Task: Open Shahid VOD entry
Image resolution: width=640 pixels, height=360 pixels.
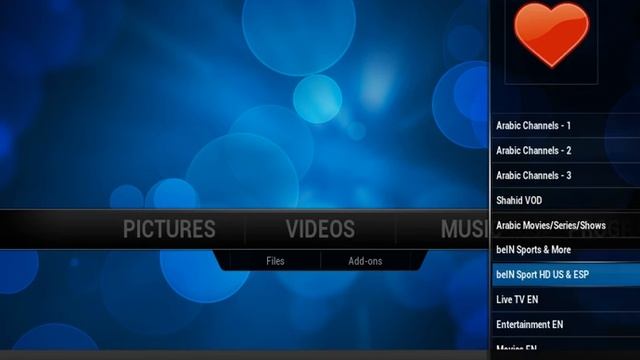Action: 566,200
